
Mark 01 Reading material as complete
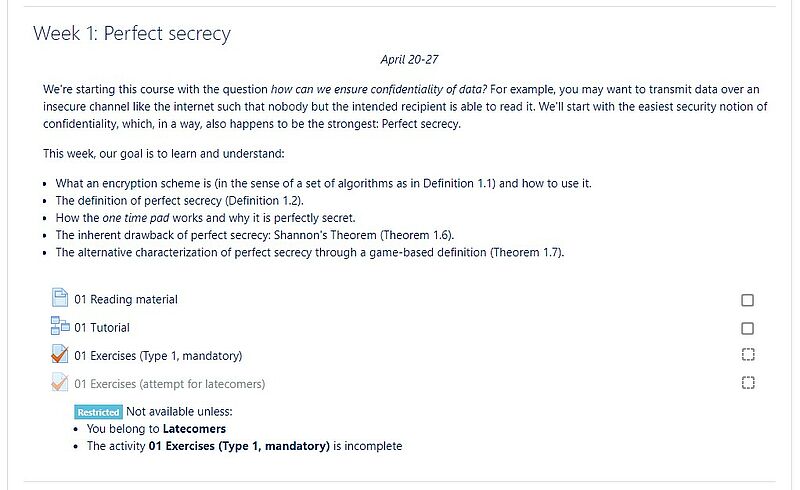748,300
